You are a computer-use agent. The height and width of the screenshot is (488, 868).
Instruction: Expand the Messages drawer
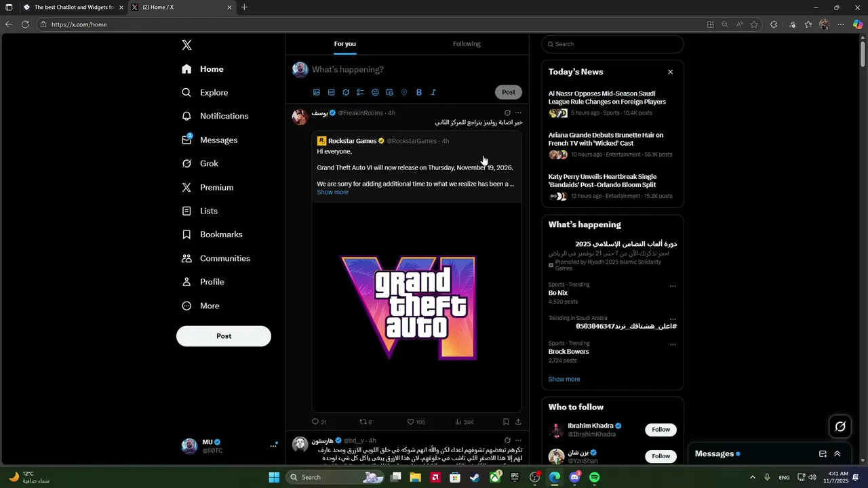click(x=837, y=454)
